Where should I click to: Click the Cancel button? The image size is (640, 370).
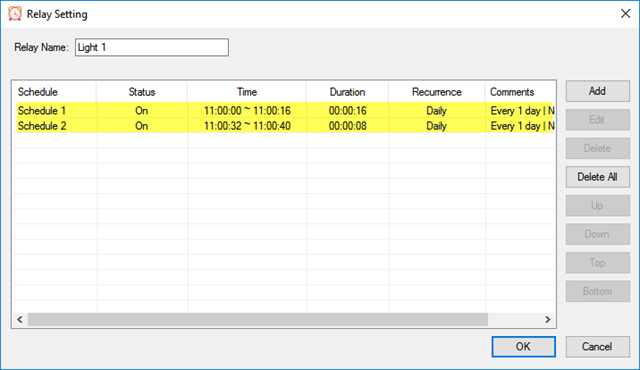[598, 346]
